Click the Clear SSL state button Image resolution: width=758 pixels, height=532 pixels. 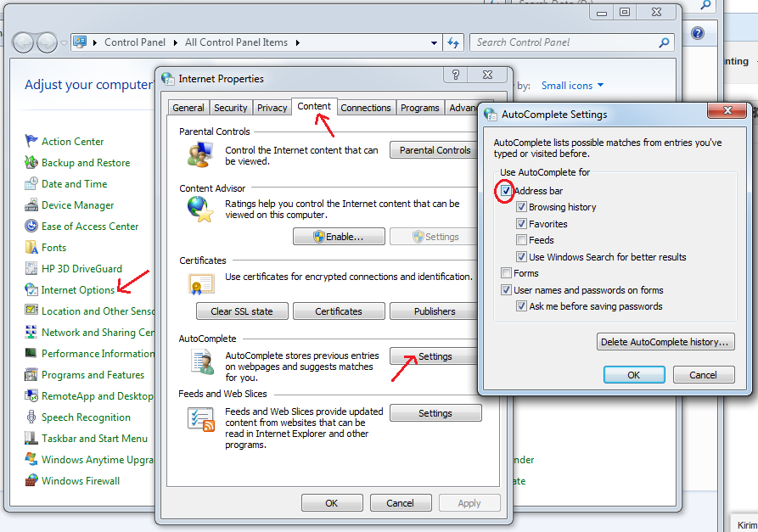242,311
